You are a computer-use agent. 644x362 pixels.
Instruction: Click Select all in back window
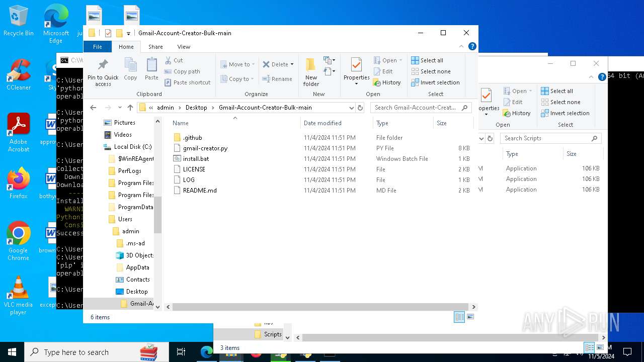tap(557, 91)
